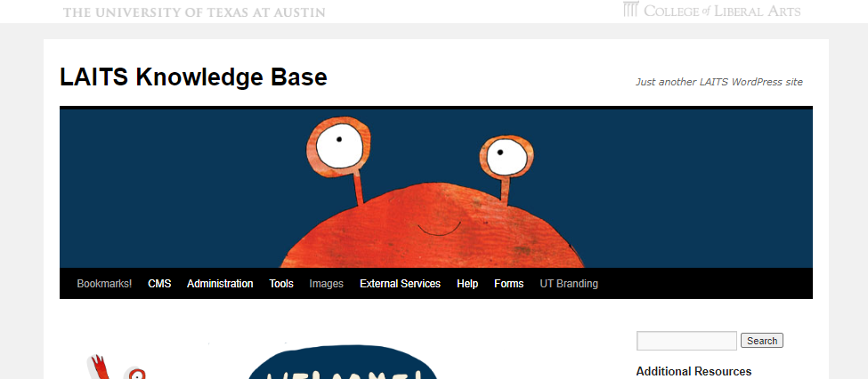Open the Bookmarks! menu item
Viewport: 868px width, 379px height.
[104, 283]
